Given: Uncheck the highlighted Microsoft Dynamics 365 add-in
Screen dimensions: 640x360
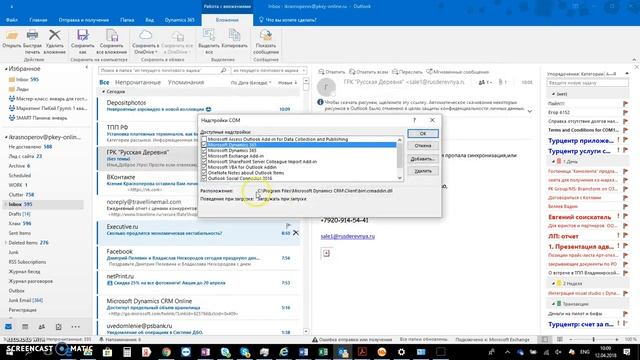Looking at the screenshot, I should pos(204,145).
